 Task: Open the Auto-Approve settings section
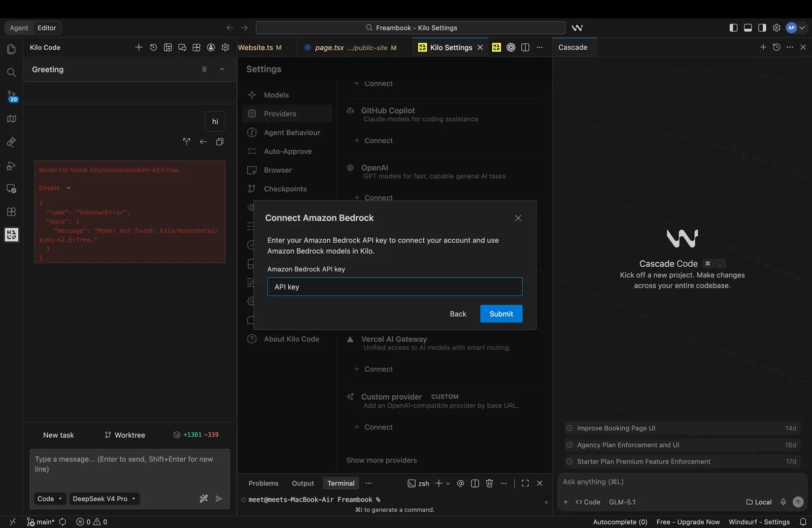click(x=287, y=151)
